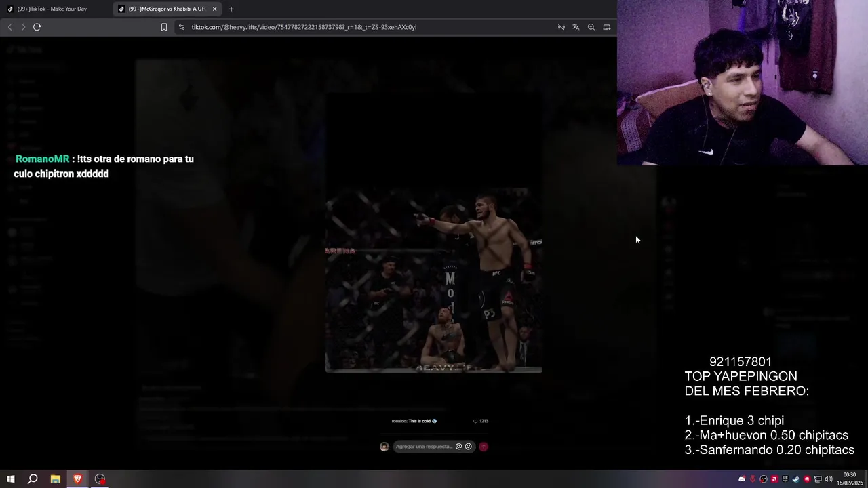Image resolution: width=868 pixels, height=488 pixels.
Task: Open the OBS icon in the system tray
Action: coord(764,479)
